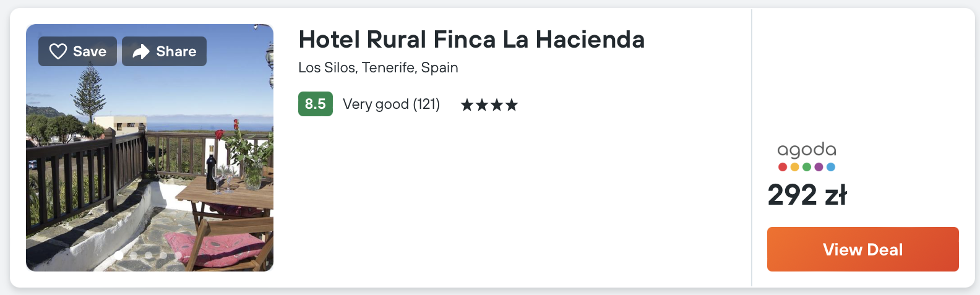Jump to the fourth carousel dot
The image size is (980, 295).
pos(163,255)
